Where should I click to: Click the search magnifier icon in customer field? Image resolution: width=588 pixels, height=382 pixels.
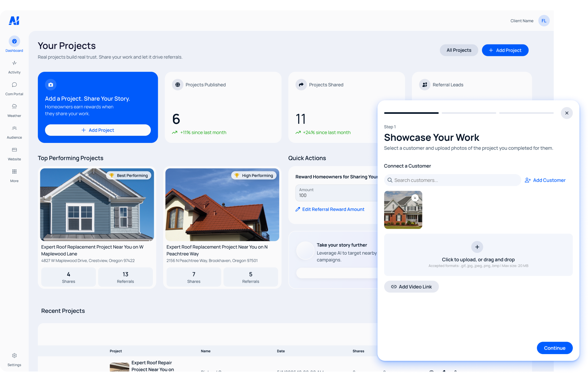click(390, 180)
